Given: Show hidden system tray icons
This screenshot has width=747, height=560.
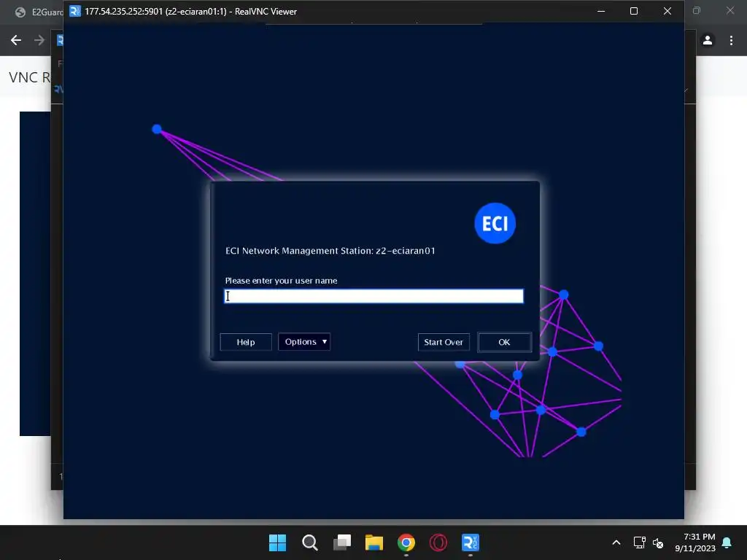Looking at the screenshot, I should click(x=616, y=542).
